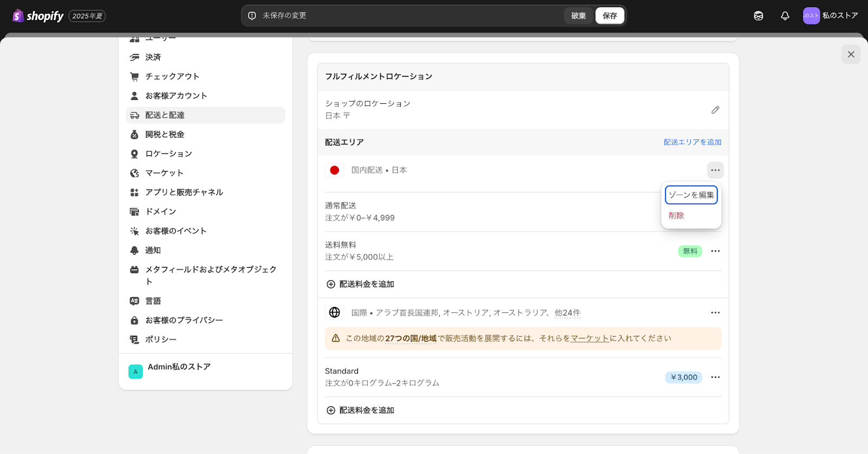Click the warning triangle icon

pyautogui.click(x=336, y=338)
